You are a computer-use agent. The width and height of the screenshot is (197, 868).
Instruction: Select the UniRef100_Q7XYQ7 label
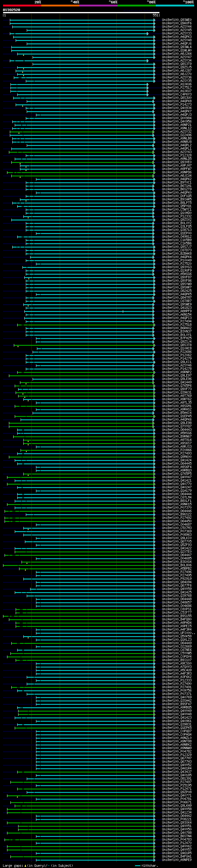tap(177, 426)
